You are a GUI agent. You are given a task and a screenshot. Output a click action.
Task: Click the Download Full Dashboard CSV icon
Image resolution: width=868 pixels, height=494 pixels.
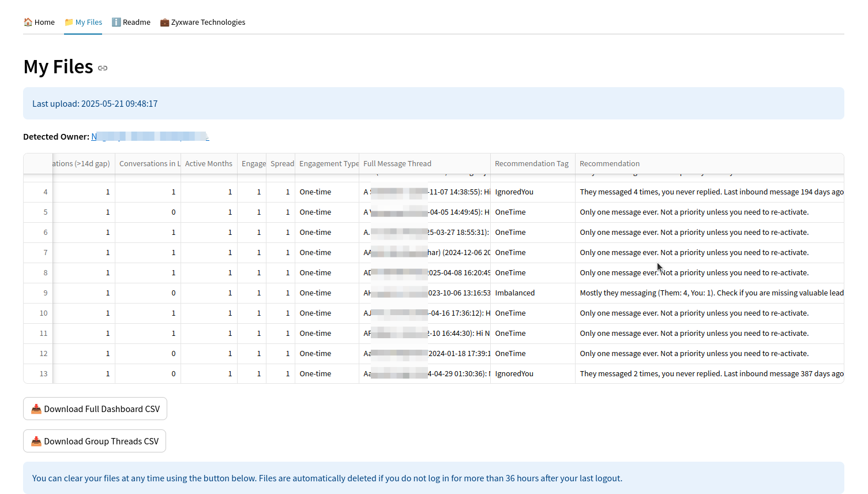click(x=36, y=409)
